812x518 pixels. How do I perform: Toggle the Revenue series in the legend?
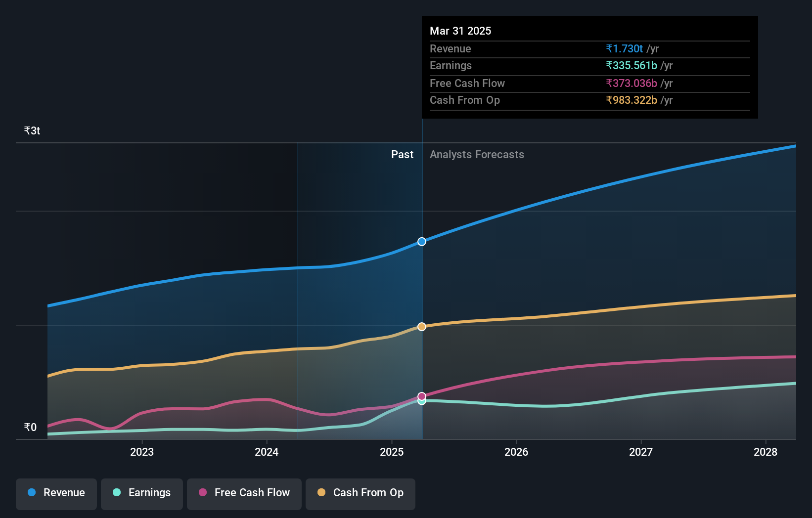[x=56, y=494]
